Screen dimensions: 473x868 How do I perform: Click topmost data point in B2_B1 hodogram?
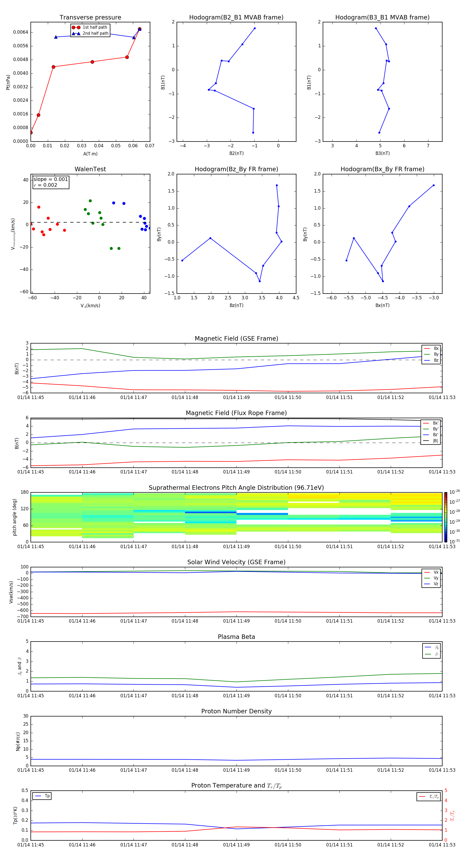point(255,28)
